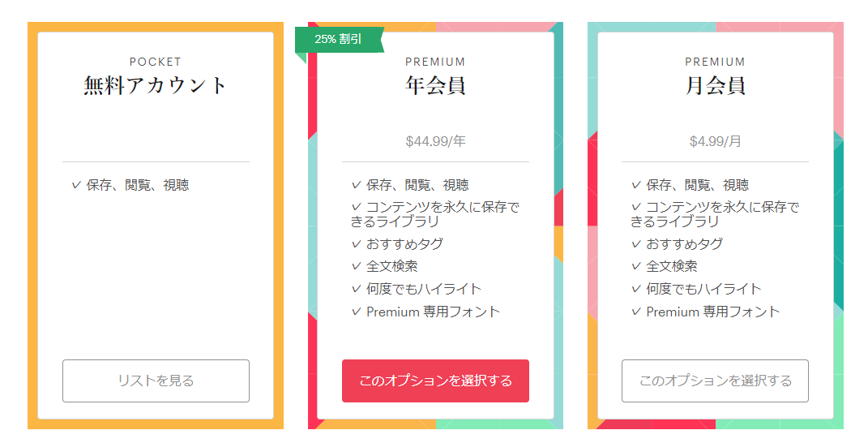Click the 年会員 plan title
The image size is (868, 443).
point(435,85)
